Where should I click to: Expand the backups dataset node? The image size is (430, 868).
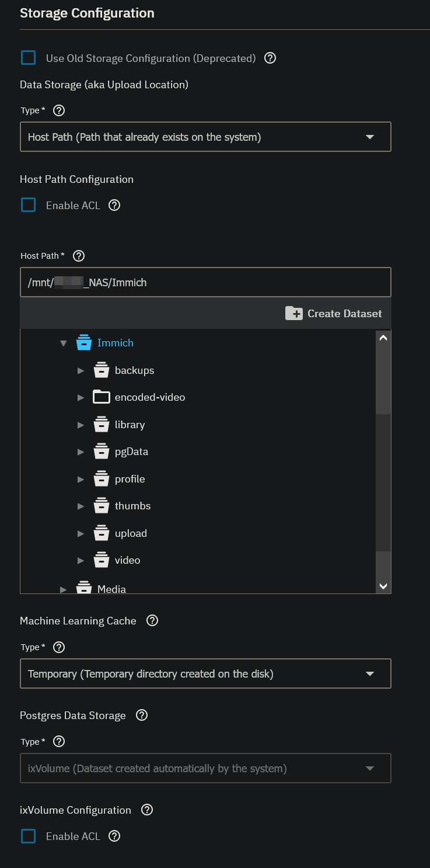point(81,370)
